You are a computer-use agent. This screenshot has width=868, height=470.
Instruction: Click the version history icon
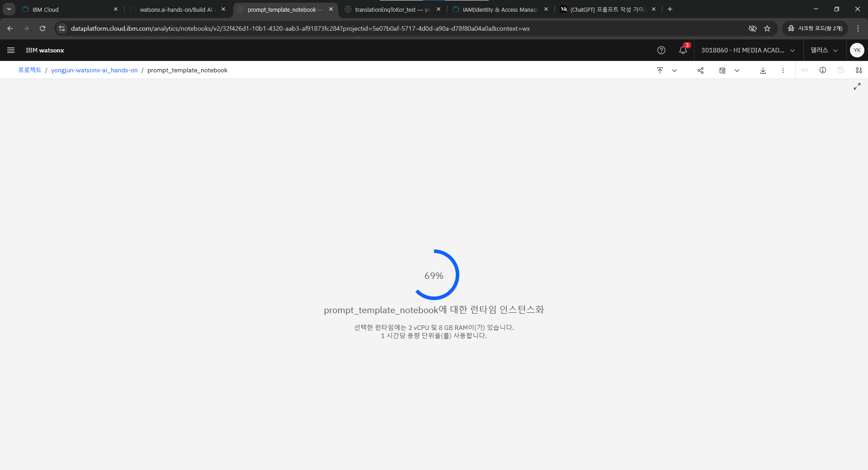click(841, 70)
